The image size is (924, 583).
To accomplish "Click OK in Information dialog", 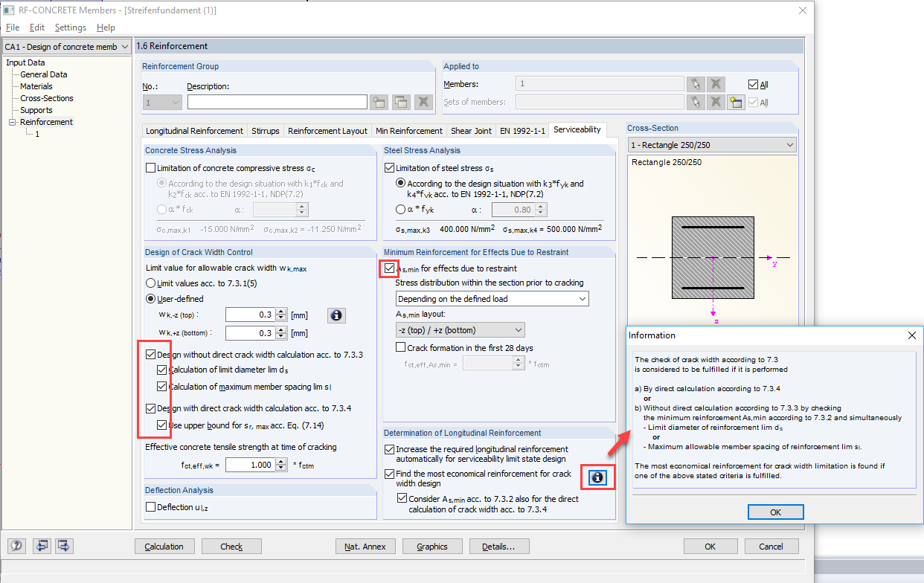I will coord(775,512).
